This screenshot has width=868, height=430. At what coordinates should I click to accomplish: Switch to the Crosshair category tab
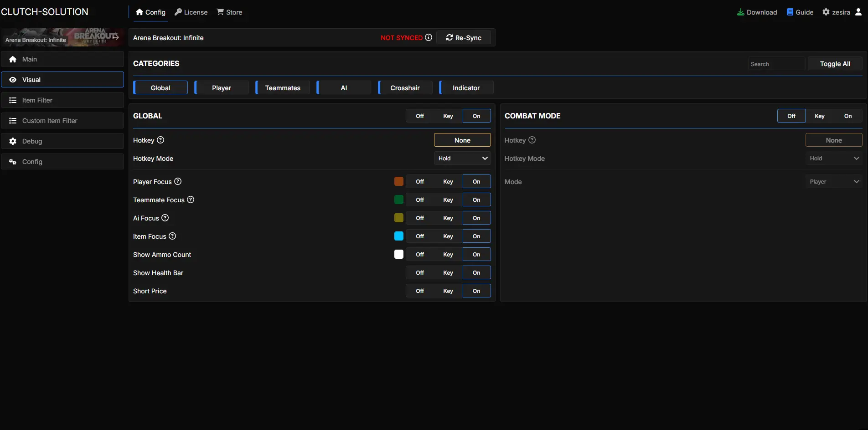point(405,87)
